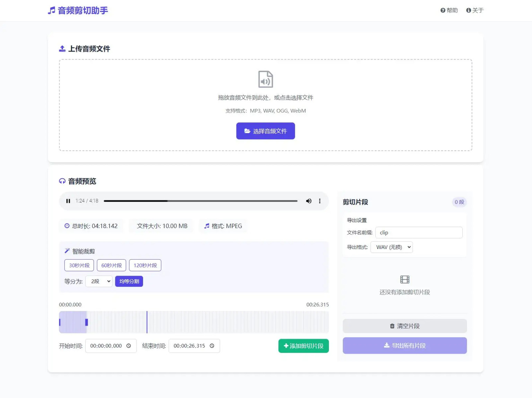Click the clip filename prefix input field

coord(419,232)
